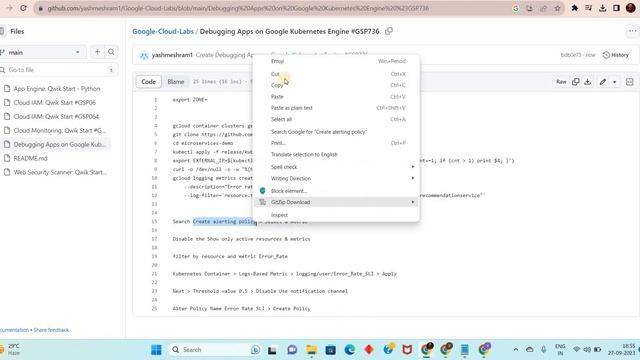Viewport: 640px width, 360px height.
Task: Open Cloud IAM: Qwik Start #GSP06 file
Action: pos(55,102)
